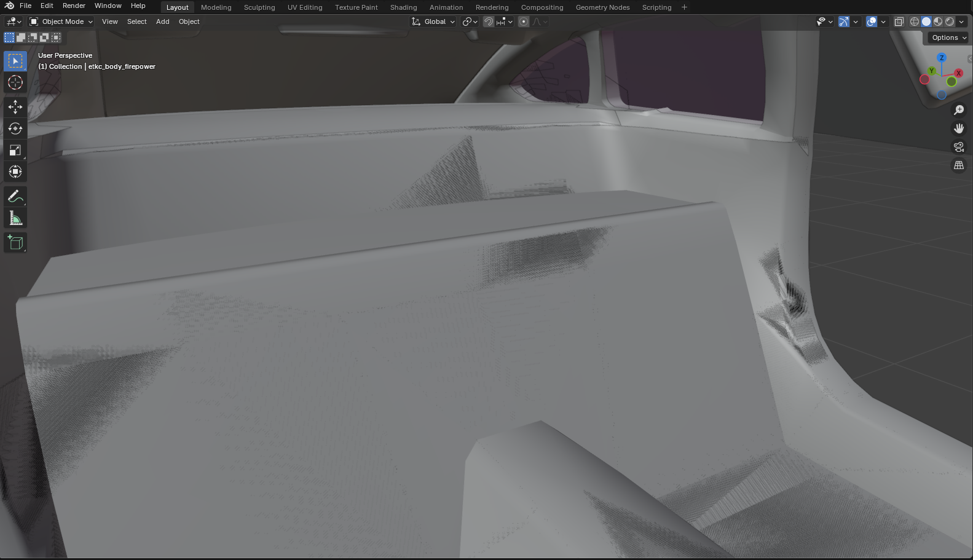Screen dimensions: 973x560
Task: Set selection mode to subtract
Action: pyautogui.click(x=33, y=37)
